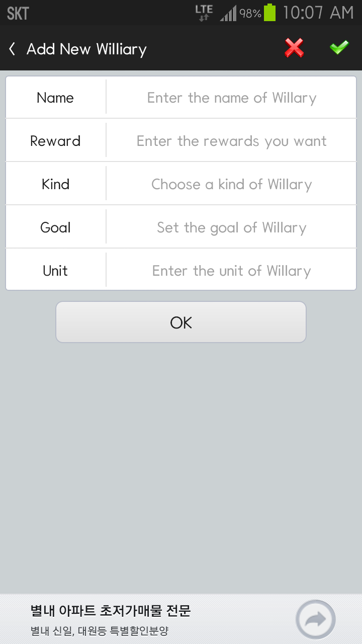Tap the Name row label
Viewport: 362px width, 644px height.
(x=55, y=98)
